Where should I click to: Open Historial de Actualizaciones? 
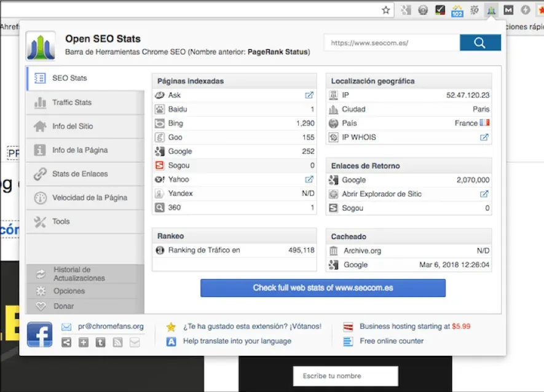[x=85, y=273]
